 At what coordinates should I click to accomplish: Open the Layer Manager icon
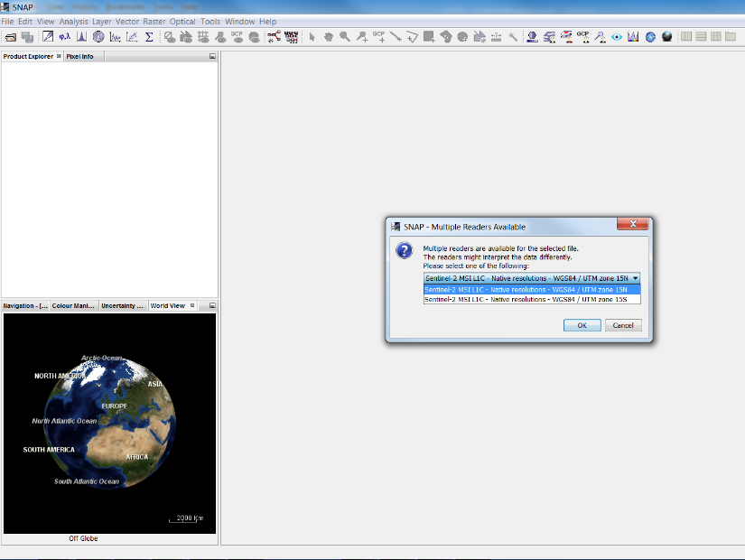tap(550, 37)
